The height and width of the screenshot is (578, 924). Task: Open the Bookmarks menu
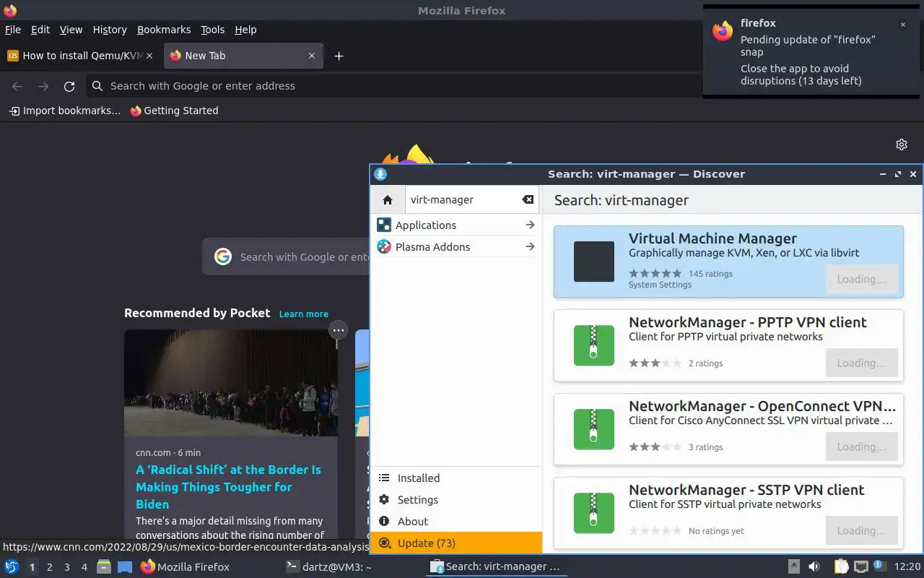[164, 30]
